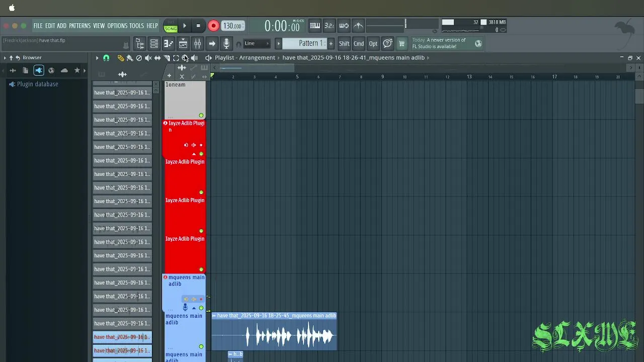The height and width of the screenshot is (362, 644).
Task: Click the tempo 130.000 field
Action: point(233,26)
